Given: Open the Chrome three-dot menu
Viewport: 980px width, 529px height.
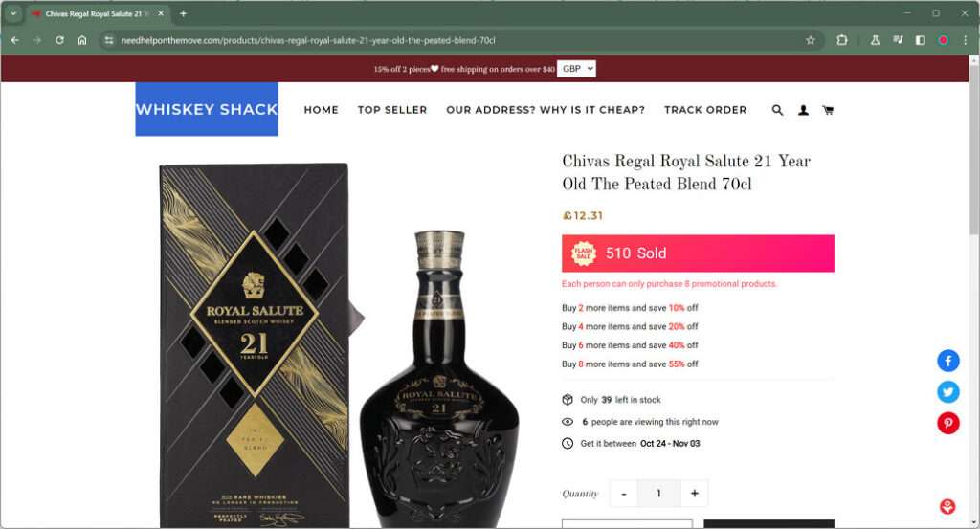Looking at the screenshot, I should [965, 40].
